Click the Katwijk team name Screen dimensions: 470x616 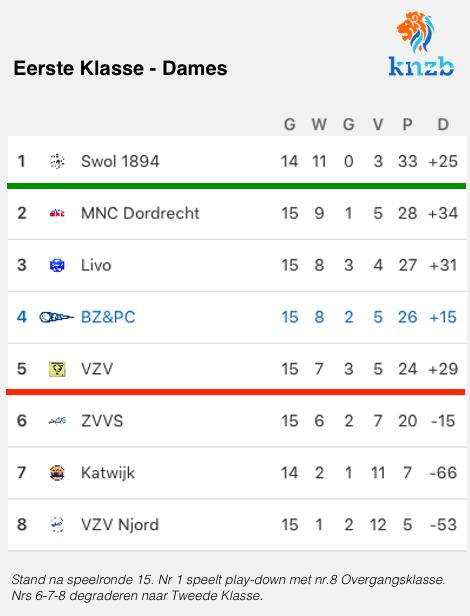click(108, 473)
